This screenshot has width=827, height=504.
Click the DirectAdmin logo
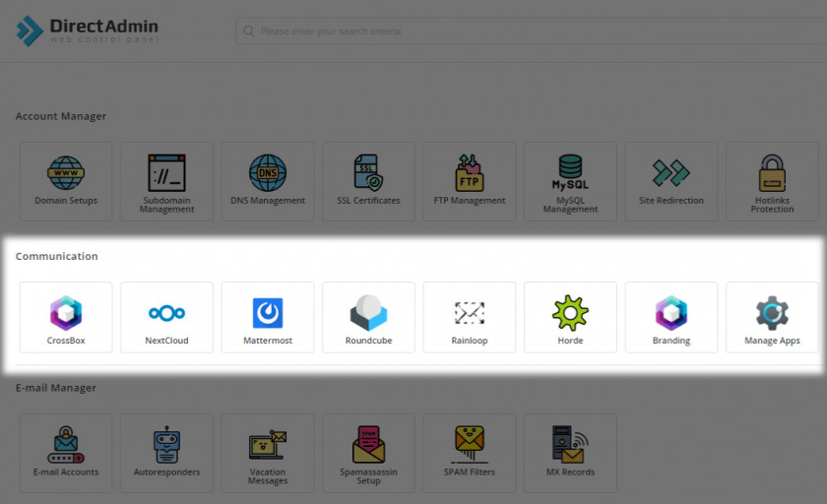[x=87, y=31]
